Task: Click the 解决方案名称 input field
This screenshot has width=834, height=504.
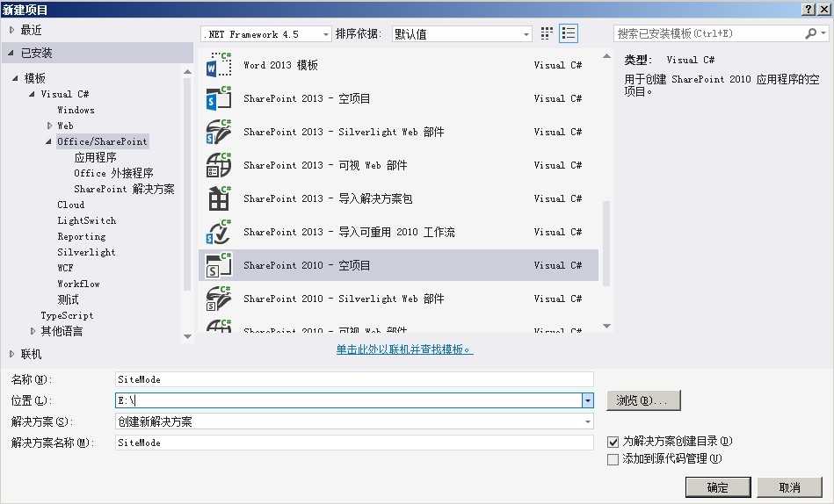Action: (354, 443)
